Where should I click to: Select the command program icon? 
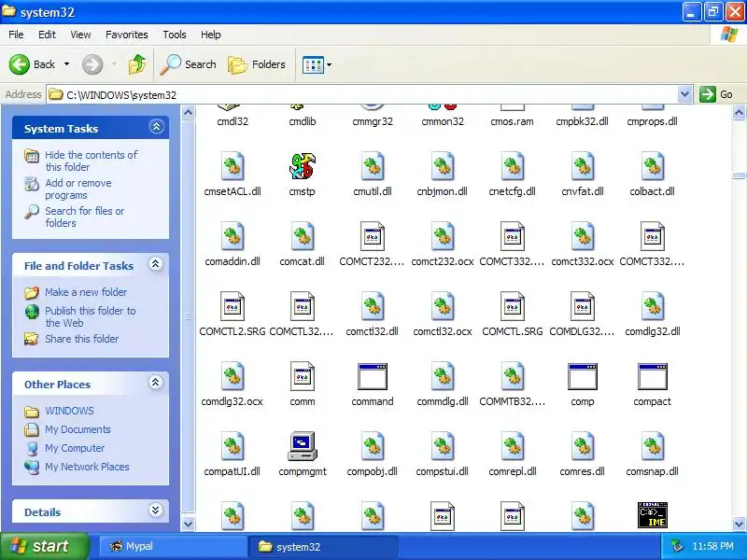(x=372, y=376)
